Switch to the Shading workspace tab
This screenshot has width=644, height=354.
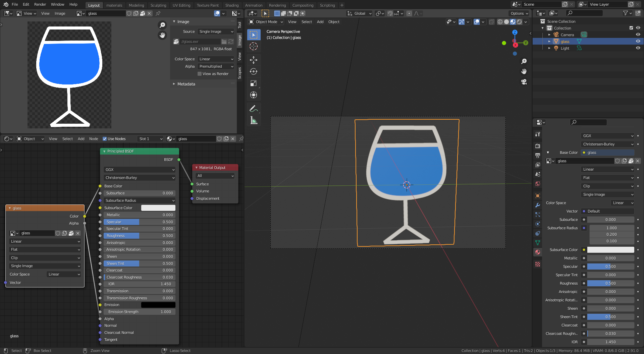232,5
